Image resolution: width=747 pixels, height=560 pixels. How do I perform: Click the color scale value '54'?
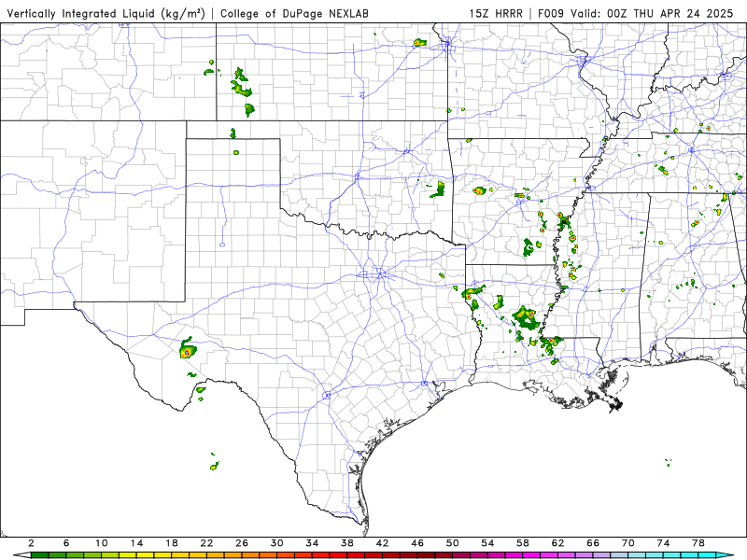point(487,543)
